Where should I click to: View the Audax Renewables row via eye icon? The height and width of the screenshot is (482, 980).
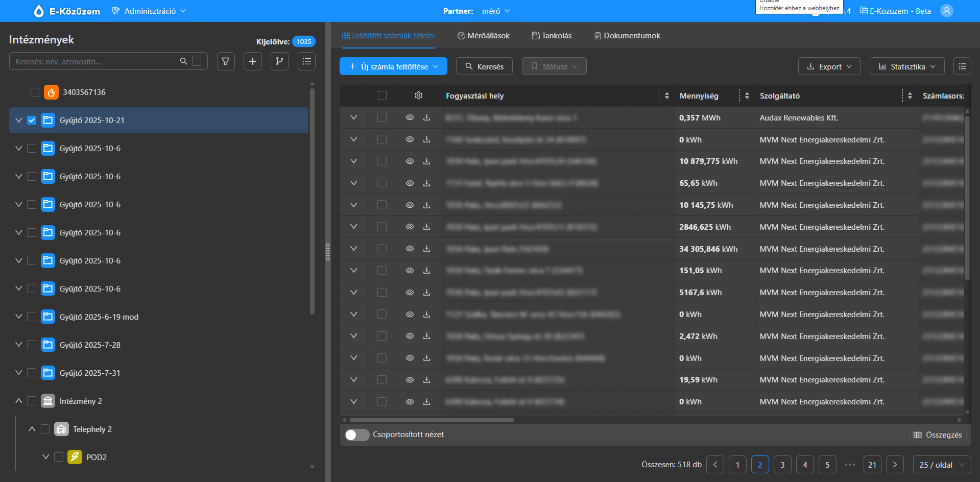point(410,117)
